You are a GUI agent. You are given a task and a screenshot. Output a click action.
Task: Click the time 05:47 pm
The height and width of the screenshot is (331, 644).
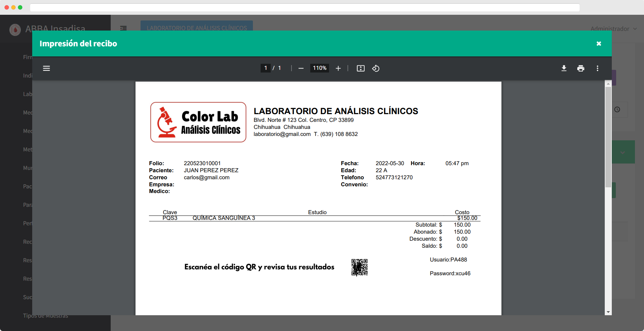click(457, 163)
